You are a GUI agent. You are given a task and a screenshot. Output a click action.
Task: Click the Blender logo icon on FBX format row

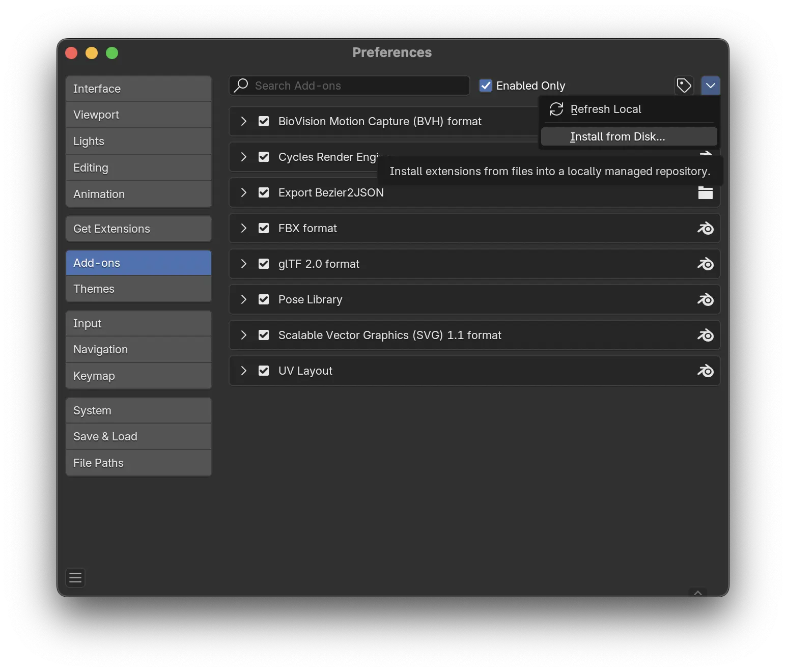tap(705, 229)
